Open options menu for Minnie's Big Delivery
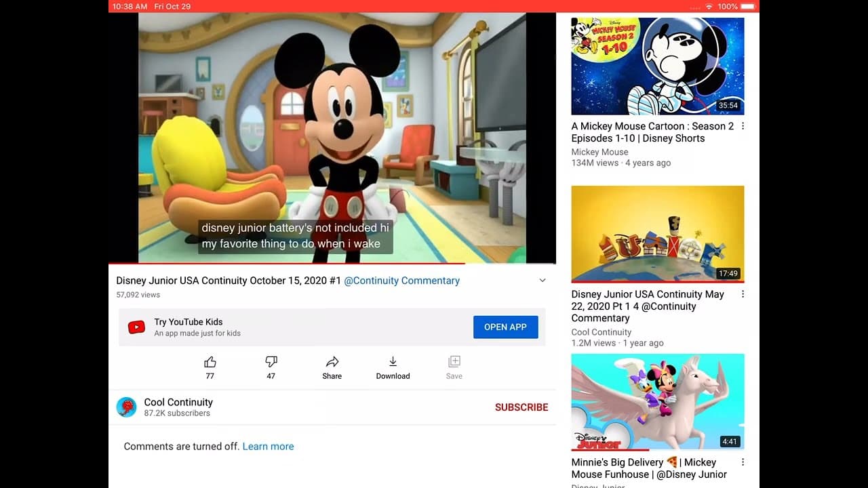 coord(743,462)
